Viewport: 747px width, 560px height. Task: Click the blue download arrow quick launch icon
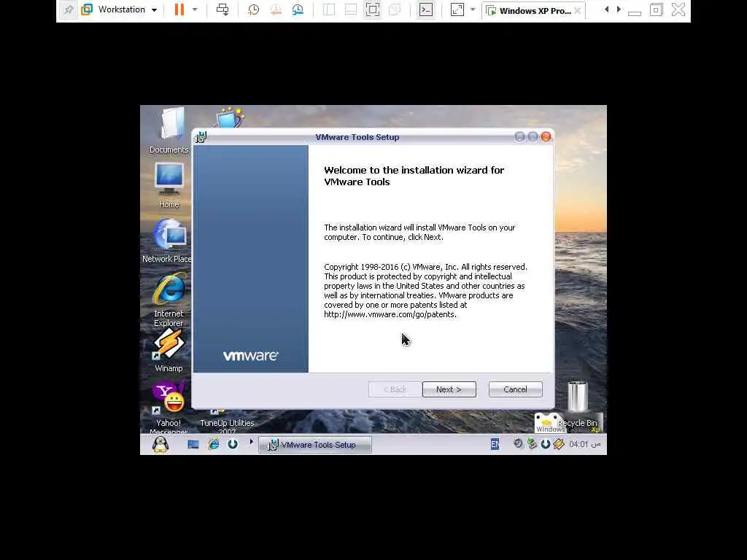point(233,444)
